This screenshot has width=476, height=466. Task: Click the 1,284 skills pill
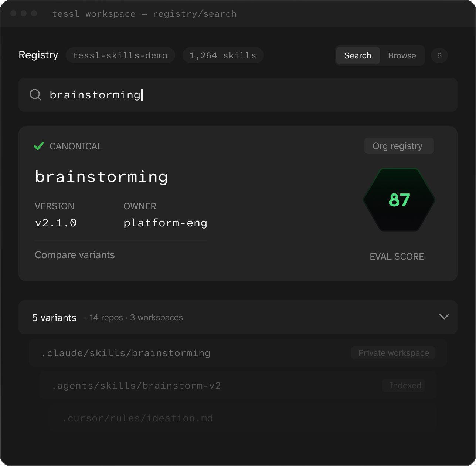click(x=223, y=55)
